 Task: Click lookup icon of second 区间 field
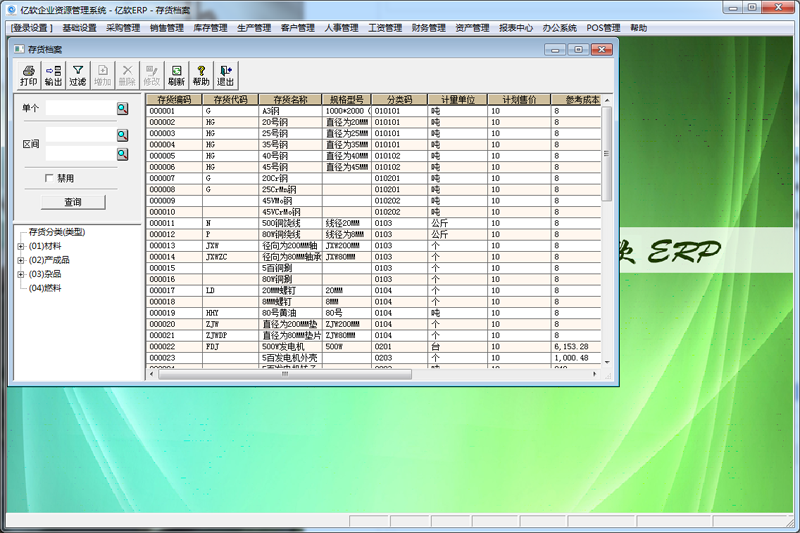coord(123,154)
